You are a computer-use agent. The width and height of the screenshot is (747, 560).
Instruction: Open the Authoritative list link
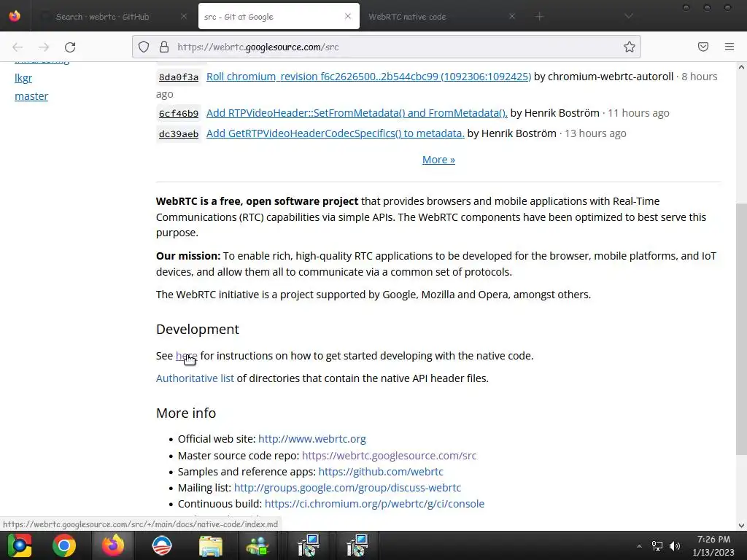[x=195, y=378]
